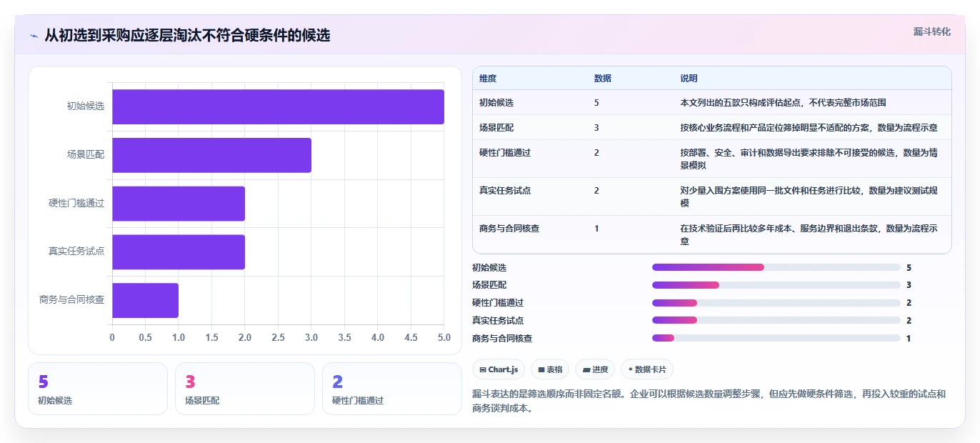The image size is (980, 443).
Task: Click the description starting 在技术验证后
Action: (x=809, y=234)
